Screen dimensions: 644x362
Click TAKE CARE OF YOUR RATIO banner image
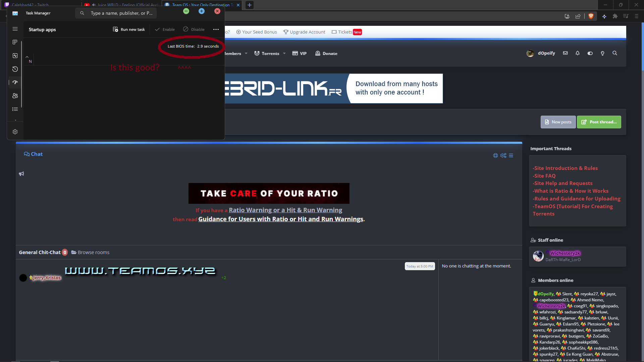[x=269, y=193]
